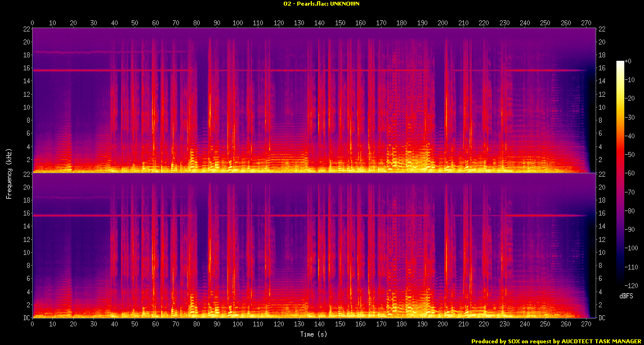Select the "-110" value on the dBFS scale
The width and height of the screenshot is (644, 345).
[631, 267]
